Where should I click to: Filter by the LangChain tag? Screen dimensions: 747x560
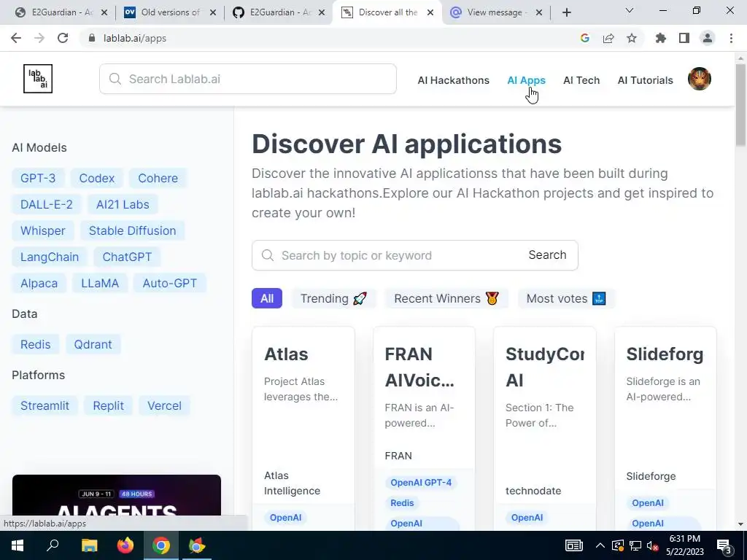50,257
